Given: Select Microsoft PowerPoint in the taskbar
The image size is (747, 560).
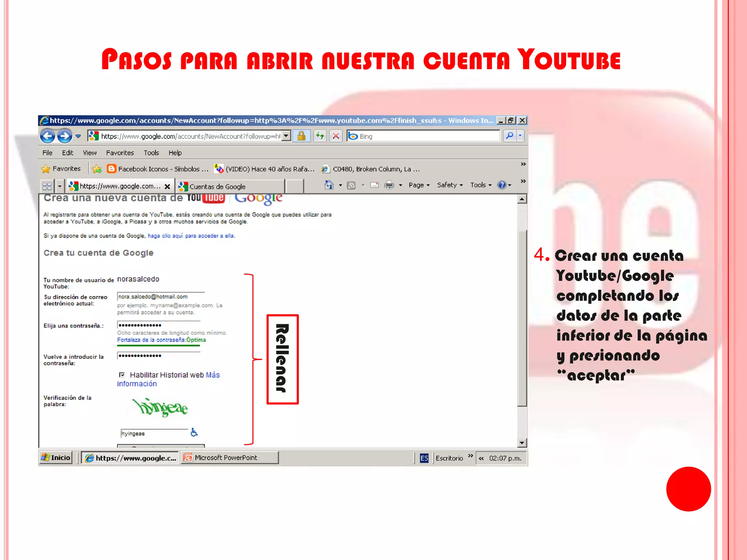Looking at the screenshot, I should 230,458.
